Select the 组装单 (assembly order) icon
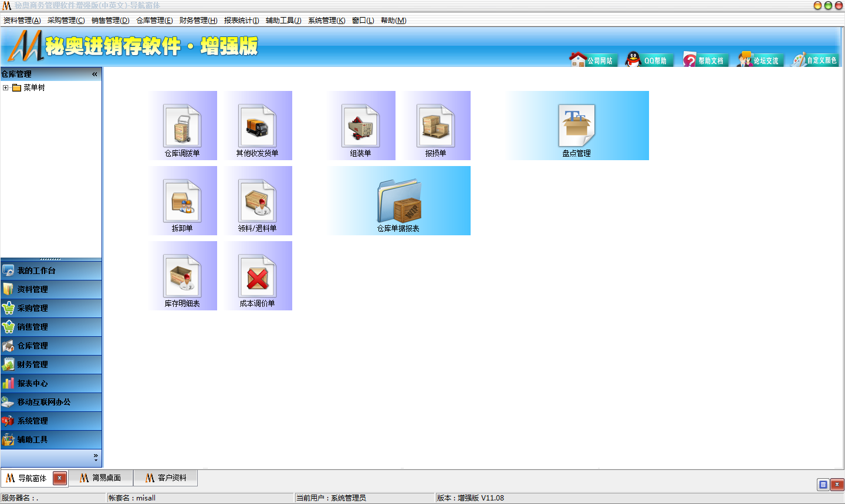Screen dimensions: 845x504 point(361,126)
